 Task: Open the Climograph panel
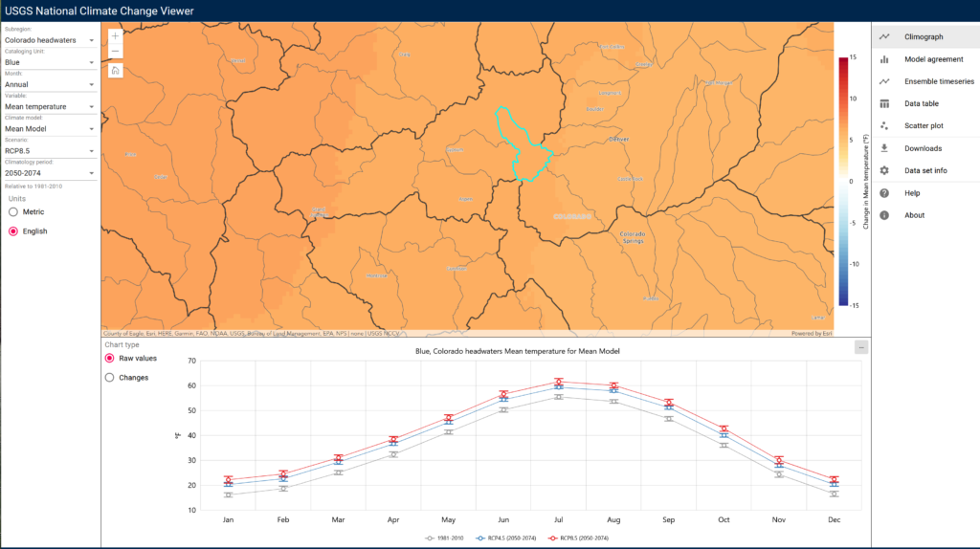coord(925,37)
